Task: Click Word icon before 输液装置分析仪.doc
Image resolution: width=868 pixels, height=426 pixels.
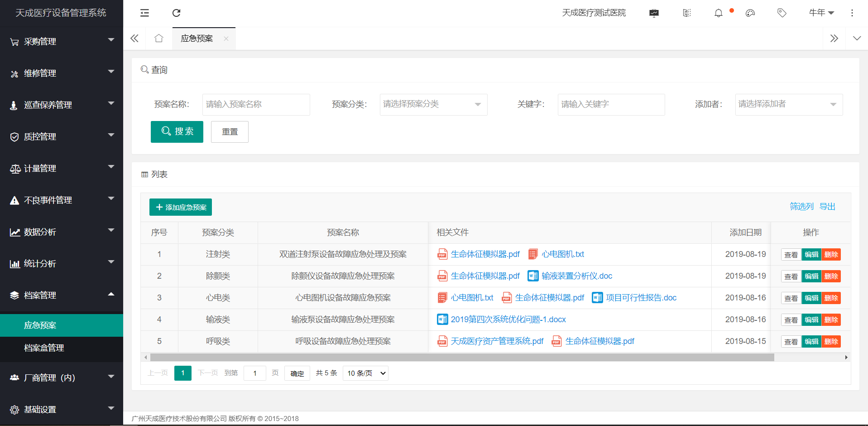Action: coord(533,276)
